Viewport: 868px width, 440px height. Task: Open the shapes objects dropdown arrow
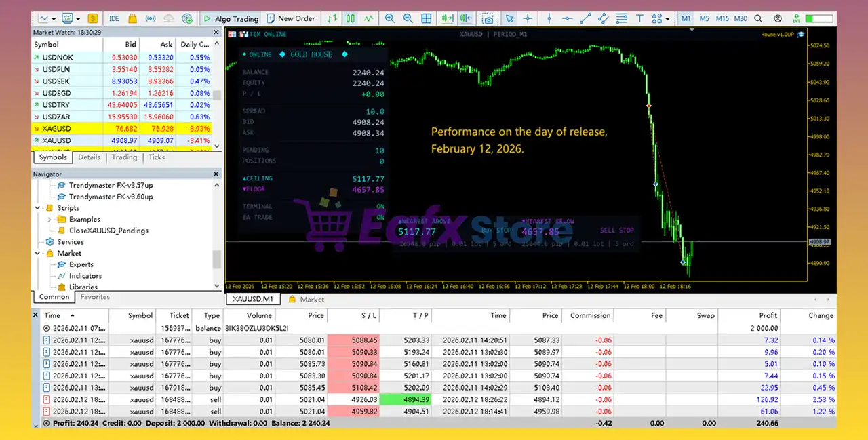(668, 19)
